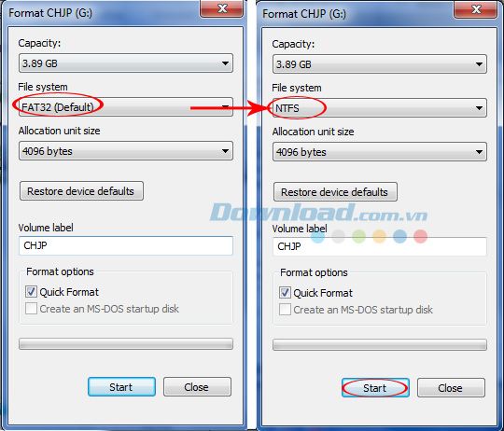Viewport: 504px width, 431px height.
Task: Close the left Format CHJP dialog window
Action: pos(222,8)
